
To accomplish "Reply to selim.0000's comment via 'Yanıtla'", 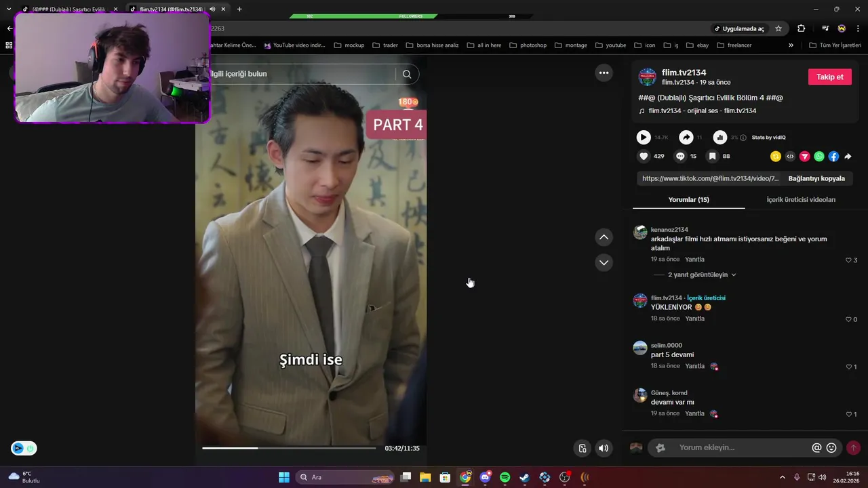I will (694, 366).
